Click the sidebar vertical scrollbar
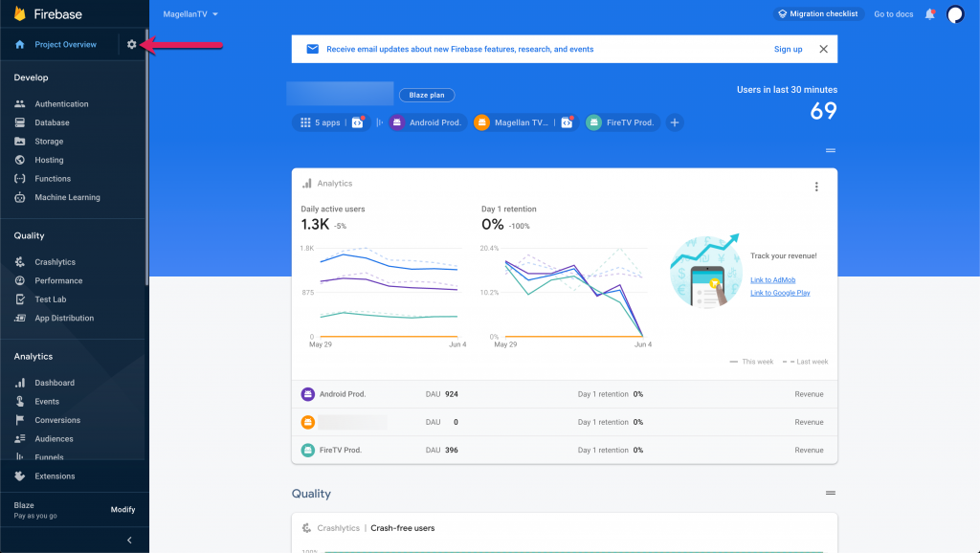This screenshot has width=980, height=553. click(146, 156)
